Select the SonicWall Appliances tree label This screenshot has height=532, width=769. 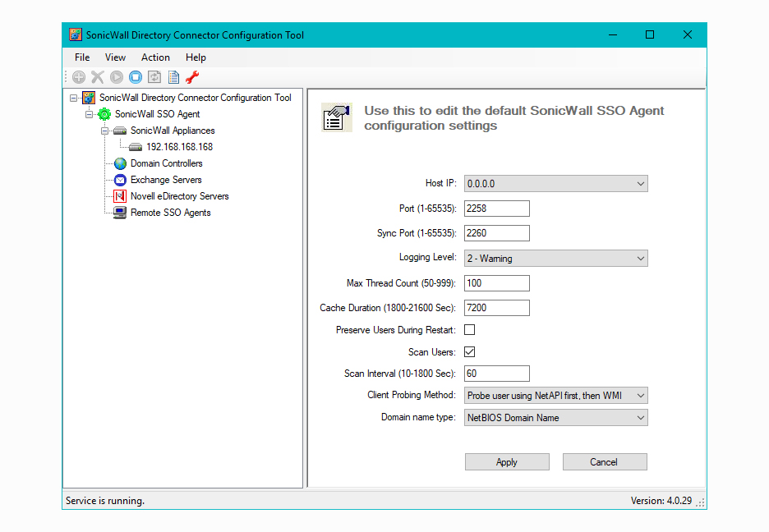coord(173,131)
